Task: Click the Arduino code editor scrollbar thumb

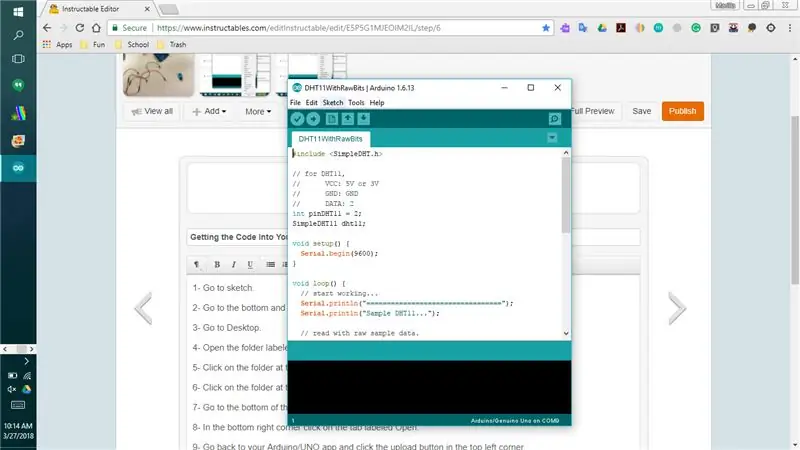Action: 566,195
